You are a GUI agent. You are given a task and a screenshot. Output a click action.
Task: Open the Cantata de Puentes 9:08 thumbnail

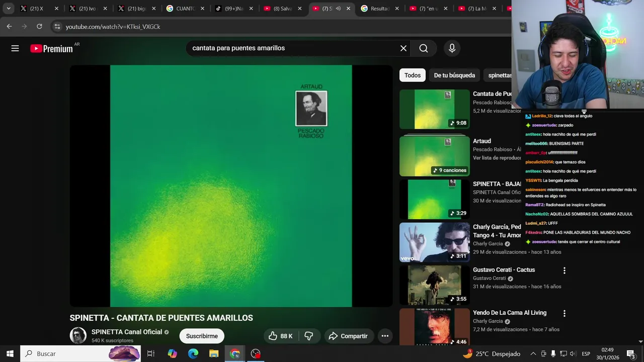point(435,109)
